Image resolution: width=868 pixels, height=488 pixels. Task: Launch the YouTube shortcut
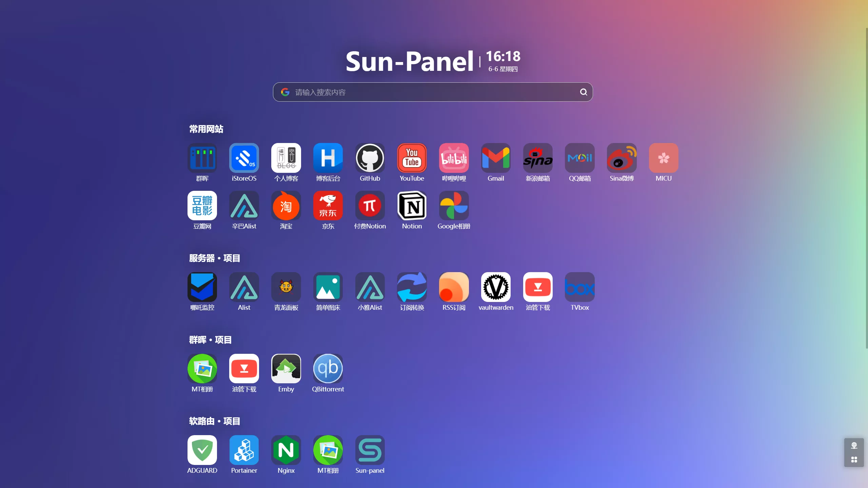[412, 158]
